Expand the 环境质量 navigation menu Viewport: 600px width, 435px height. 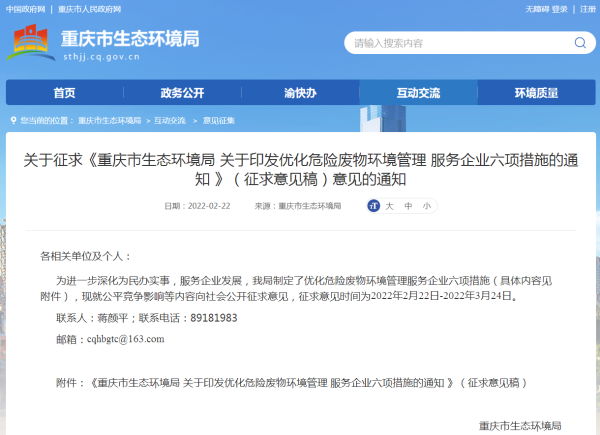coord(536,93)
